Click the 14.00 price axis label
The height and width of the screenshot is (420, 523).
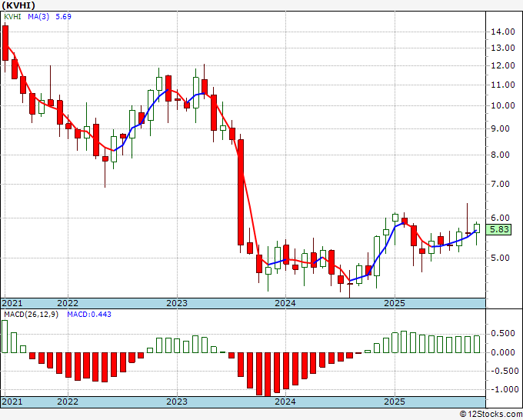[503, 32]
